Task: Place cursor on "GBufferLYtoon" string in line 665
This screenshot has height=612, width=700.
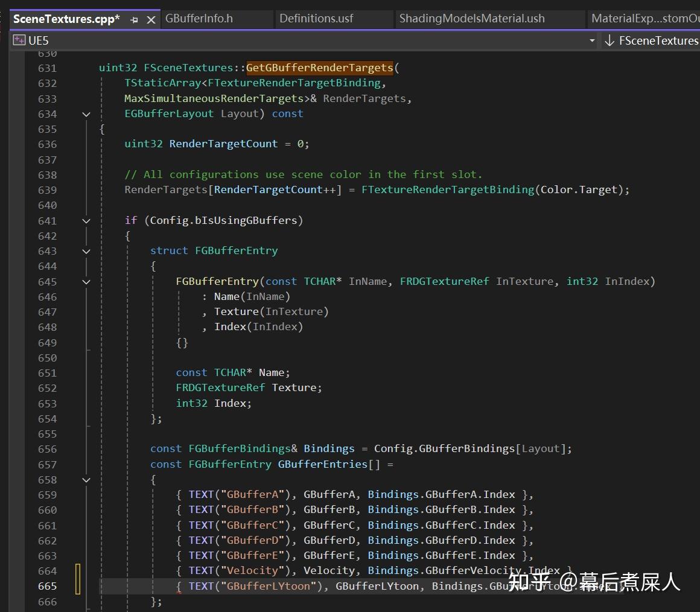Action: point(270,586)
